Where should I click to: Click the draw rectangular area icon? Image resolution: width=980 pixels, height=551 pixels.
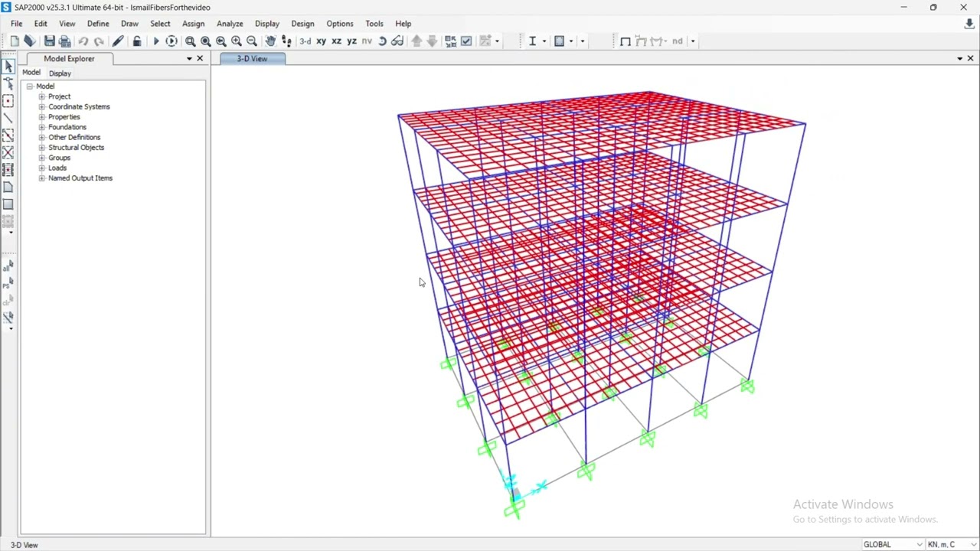pyautogui.click(x=8, y=204)
